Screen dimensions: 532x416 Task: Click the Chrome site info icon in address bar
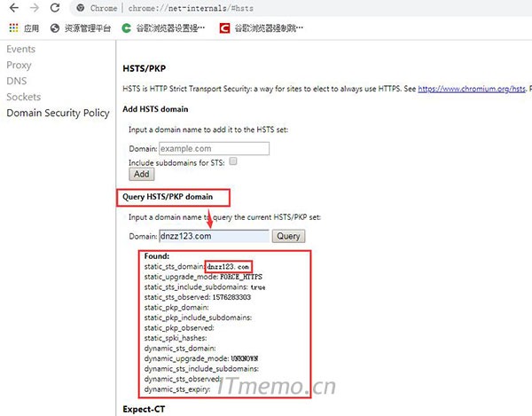(x=81, y=8)
